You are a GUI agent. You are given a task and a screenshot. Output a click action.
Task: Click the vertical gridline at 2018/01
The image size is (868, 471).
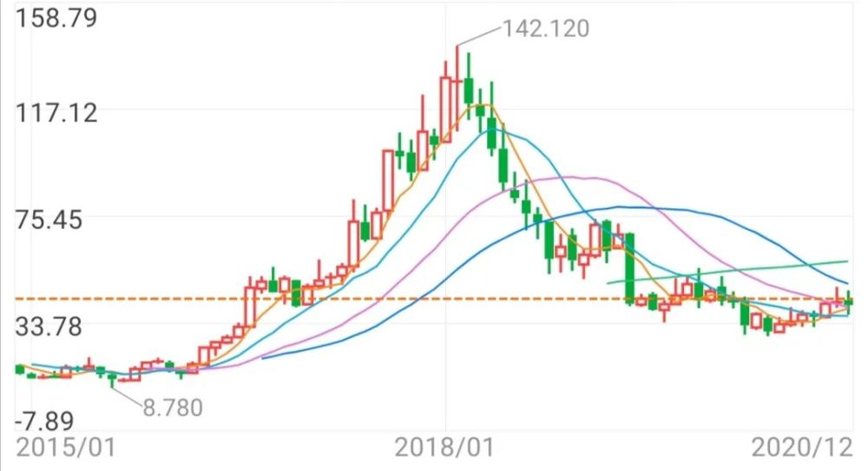click(x=446, y=221)
